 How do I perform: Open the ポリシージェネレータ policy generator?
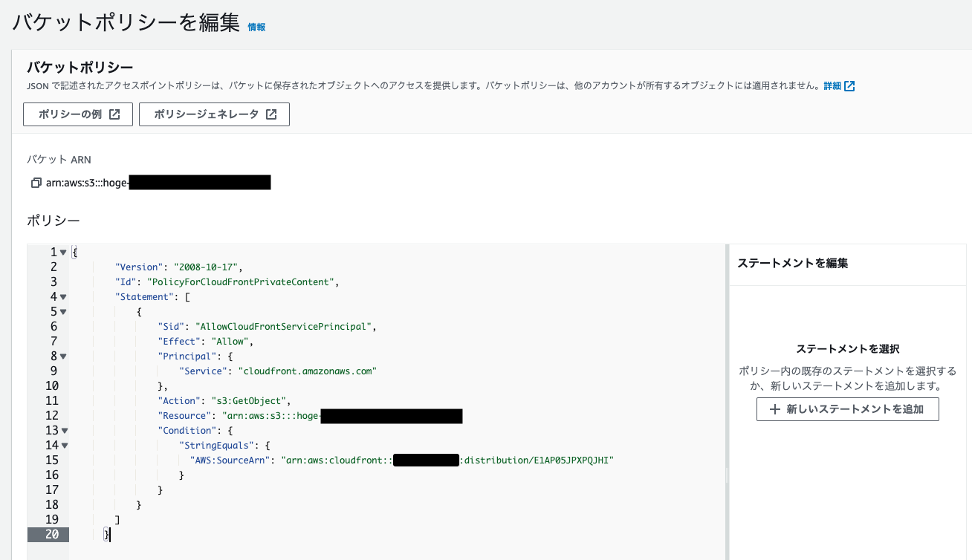tap(214, 114)
